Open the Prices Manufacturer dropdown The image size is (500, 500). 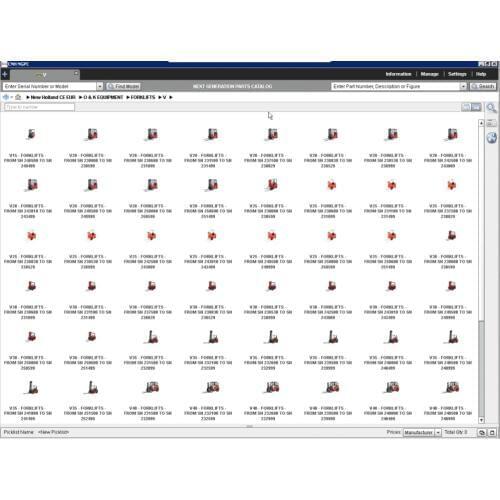pos(422,432)
